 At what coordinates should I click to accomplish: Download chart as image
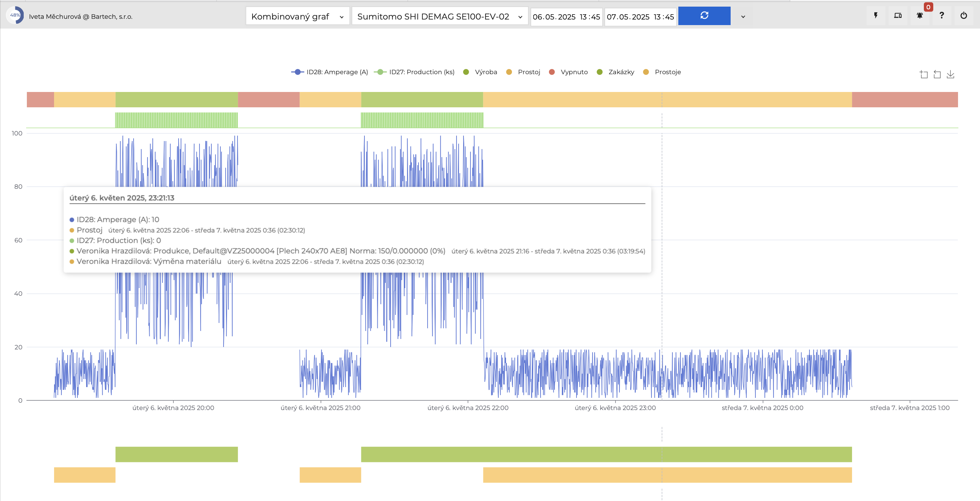[950, 75]
